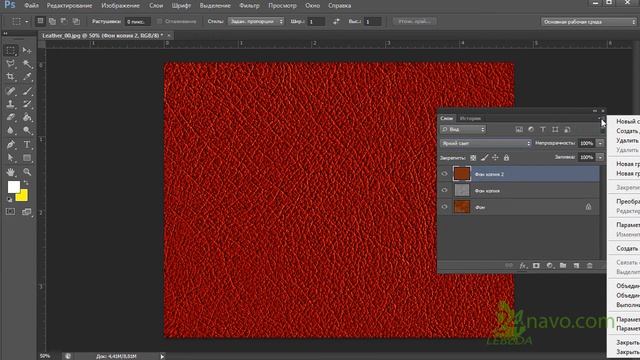640x360 pixels.
Task: Toggle lock all padlock icon
Action: [x=506, y=158]
